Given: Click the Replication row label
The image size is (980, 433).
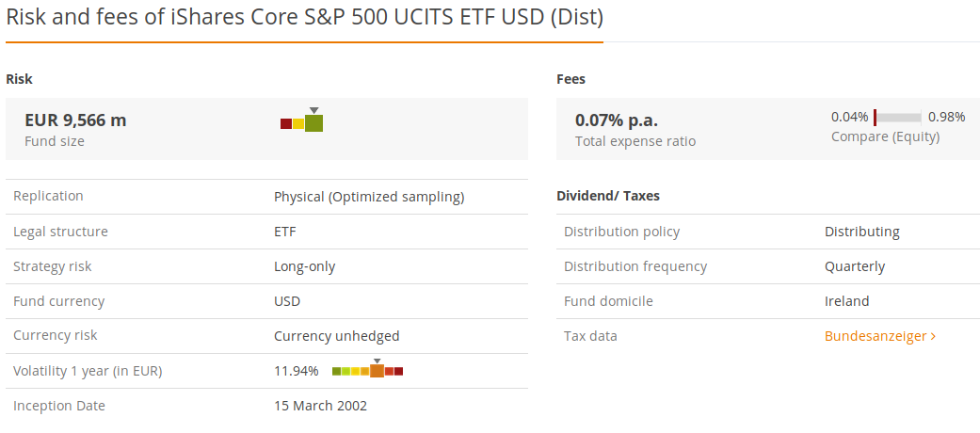Looking at the screenshot, I should pos(48,196).
